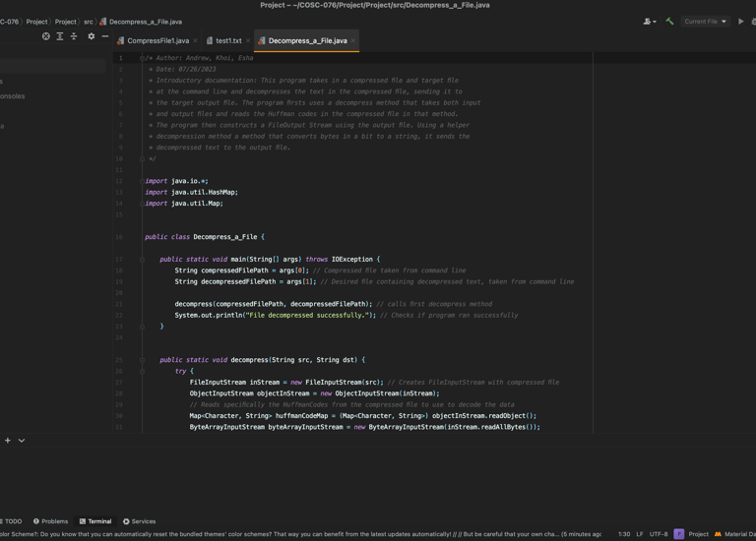
Task: Collapse the main method fold marker at line 17
Action: click(x=142, y=260)
